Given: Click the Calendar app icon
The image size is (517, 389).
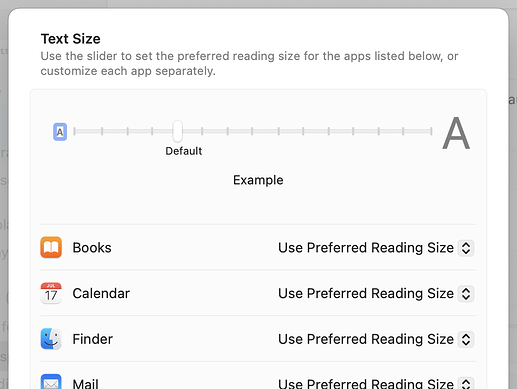Looking at the screenshot, I should pos(51,293).
